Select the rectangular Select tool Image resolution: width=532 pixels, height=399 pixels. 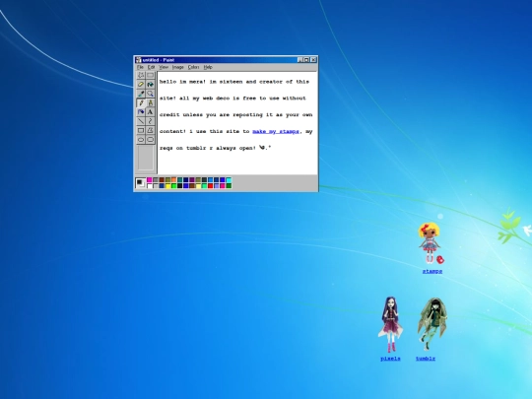[151, 75]
